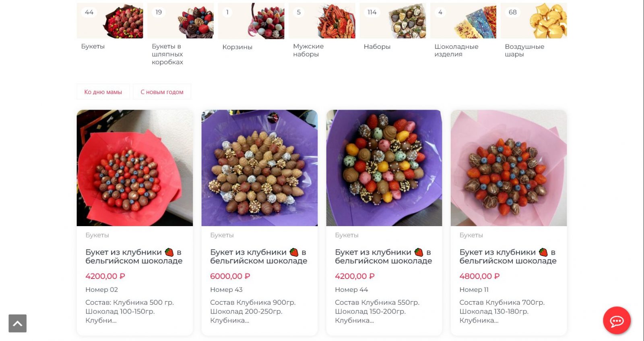This screenshot has height=341, width=644.
Task: Click the red chat bubble icon
Action: point(617,321)
